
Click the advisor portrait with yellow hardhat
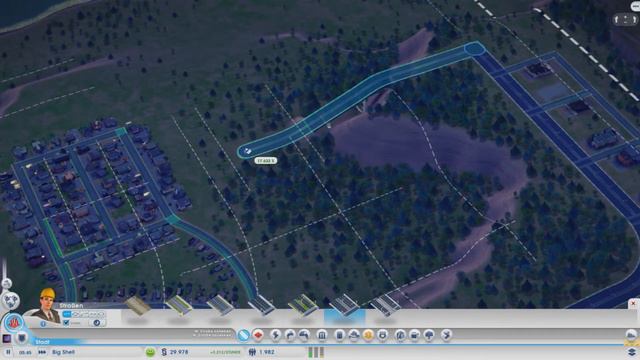click(x=47, y=305)
